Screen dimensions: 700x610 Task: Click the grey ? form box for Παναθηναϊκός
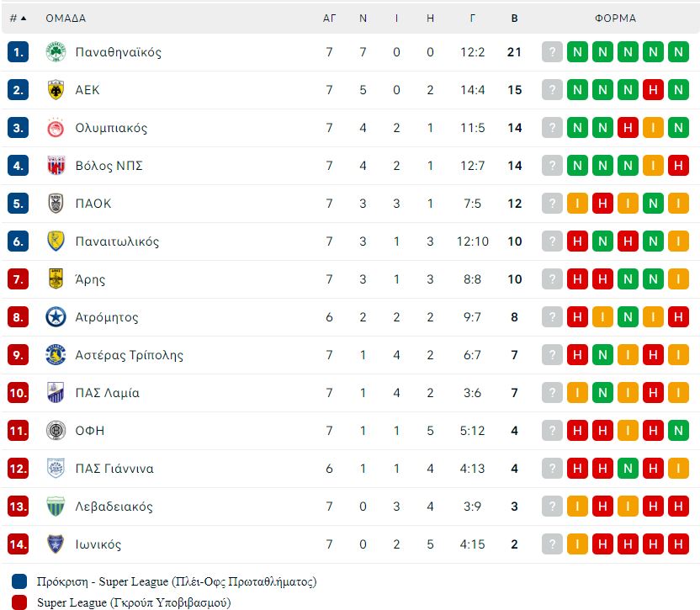(552, 52)
